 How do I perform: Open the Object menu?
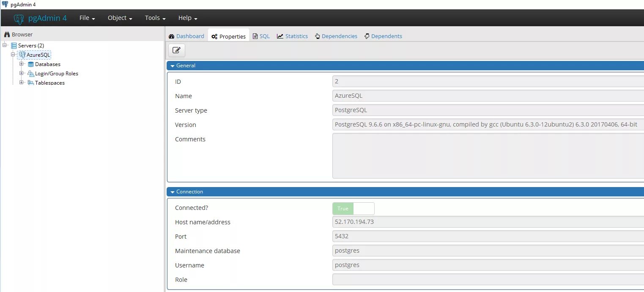coord(120,18)
